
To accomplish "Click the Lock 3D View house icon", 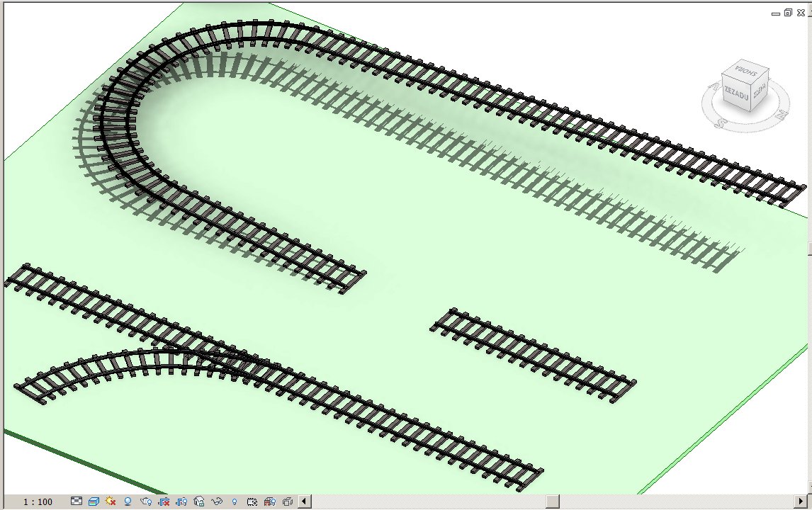I will [x=199, y=501].
